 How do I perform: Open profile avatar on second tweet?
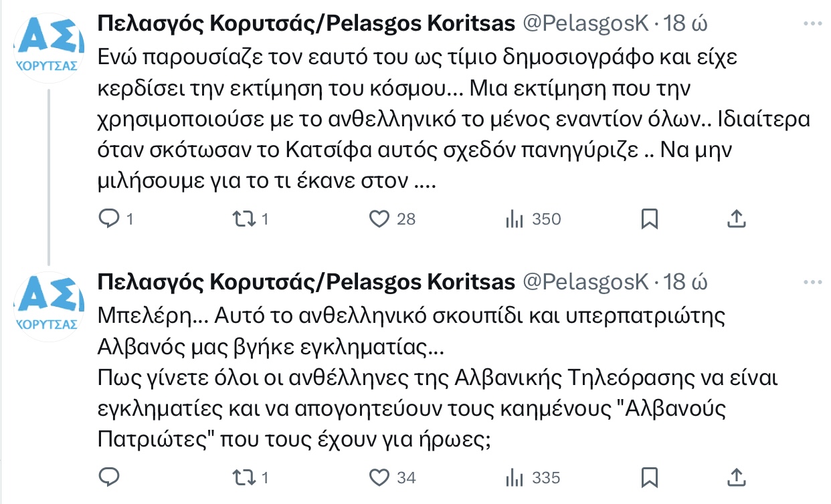(47, 309)
